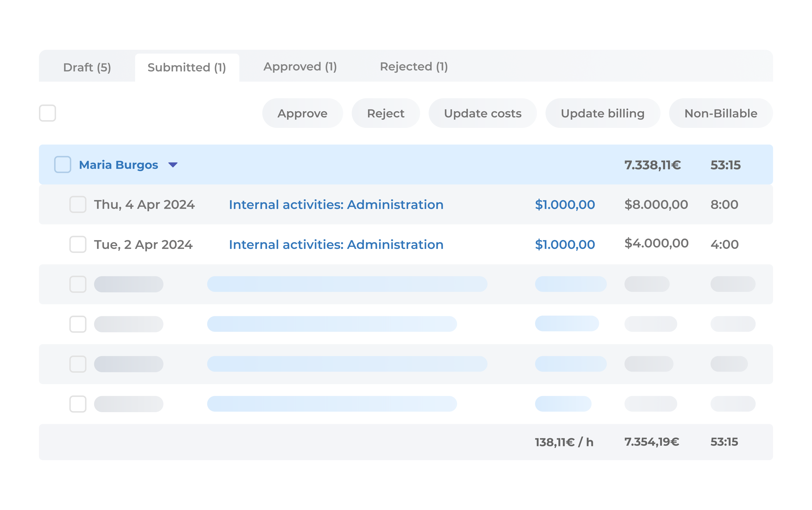Click $1.000,00 rate in 4 Apr row

565,205
